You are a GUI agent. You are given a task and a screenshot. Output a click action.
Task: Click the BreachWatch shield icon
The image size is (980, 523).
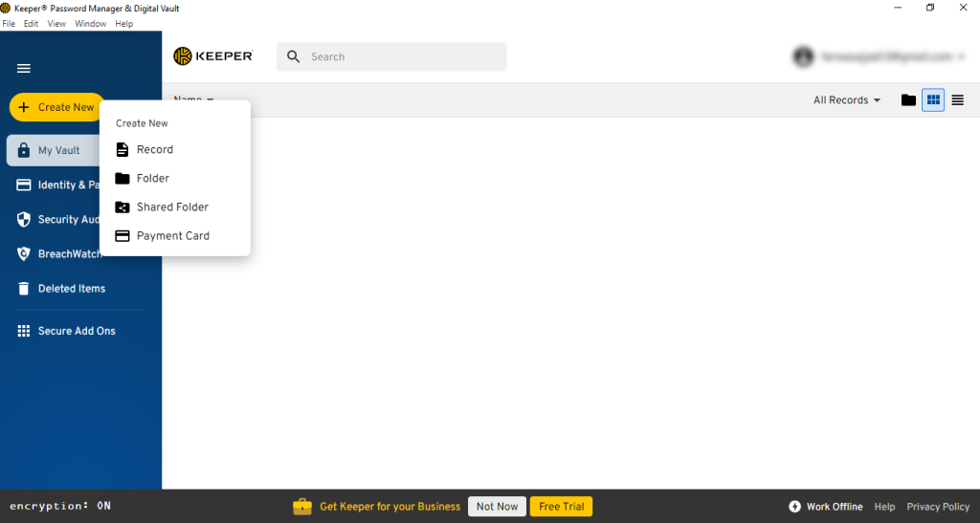pos(24,254)
